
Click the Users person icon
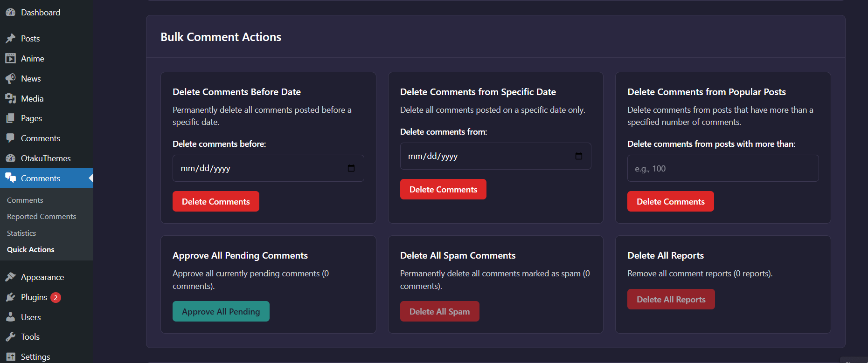click(10, 317)
